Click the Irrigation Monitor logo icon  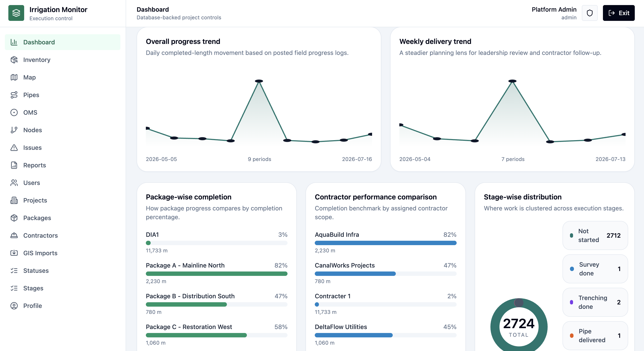click(x=16, y=13)
